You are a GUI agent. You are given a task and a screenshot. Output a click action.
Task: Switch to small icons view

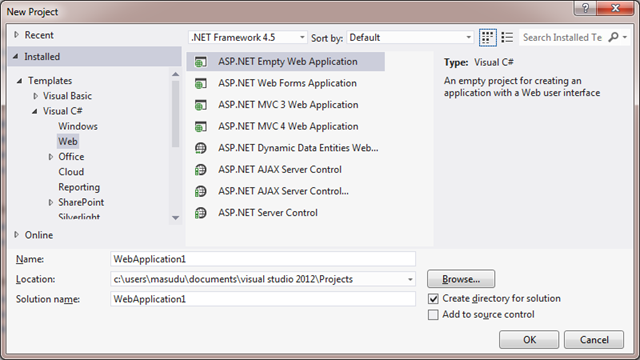coord(487,38)
